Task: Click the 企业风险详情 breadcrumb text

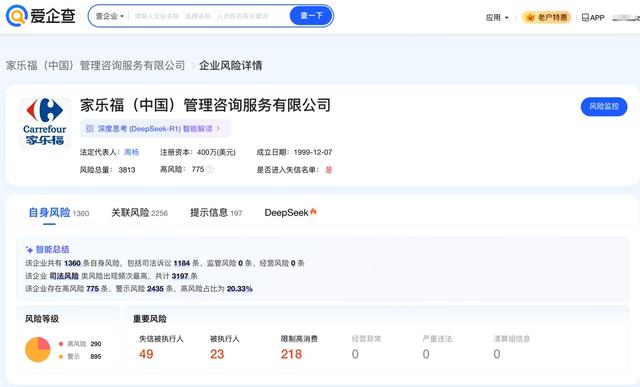Action: (x=231, y=65)
